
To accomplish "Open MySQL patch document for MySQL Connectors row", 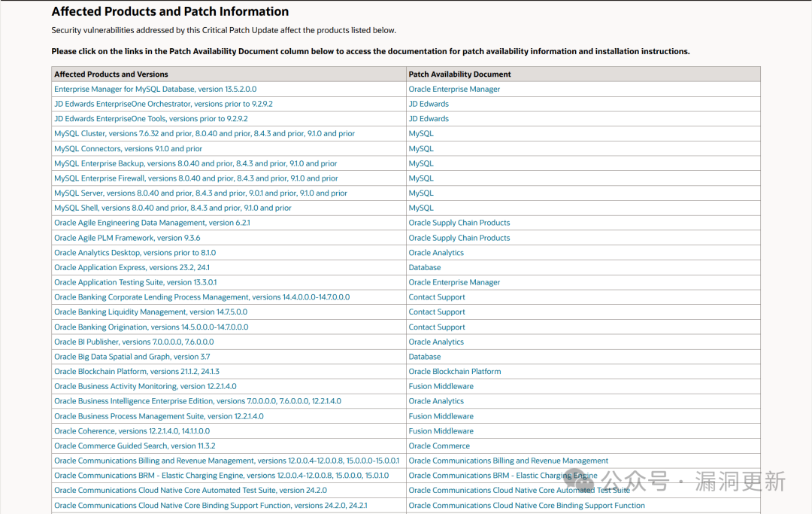I will pos(421,149).
